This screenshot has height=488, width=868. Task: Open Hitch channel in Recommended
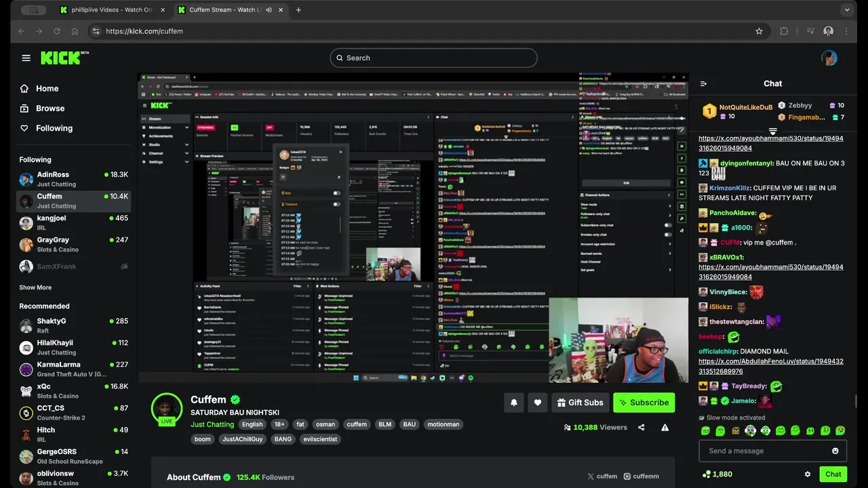73,434
